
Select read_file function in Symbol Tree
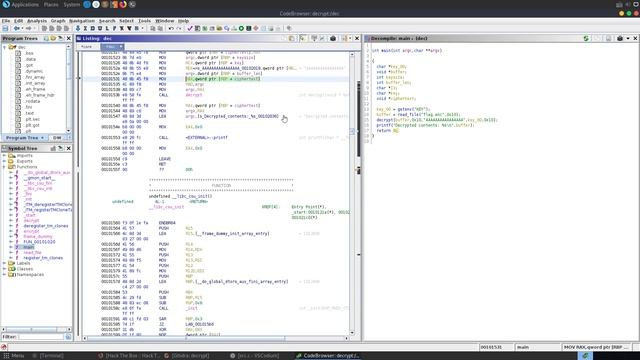[32, 253]
